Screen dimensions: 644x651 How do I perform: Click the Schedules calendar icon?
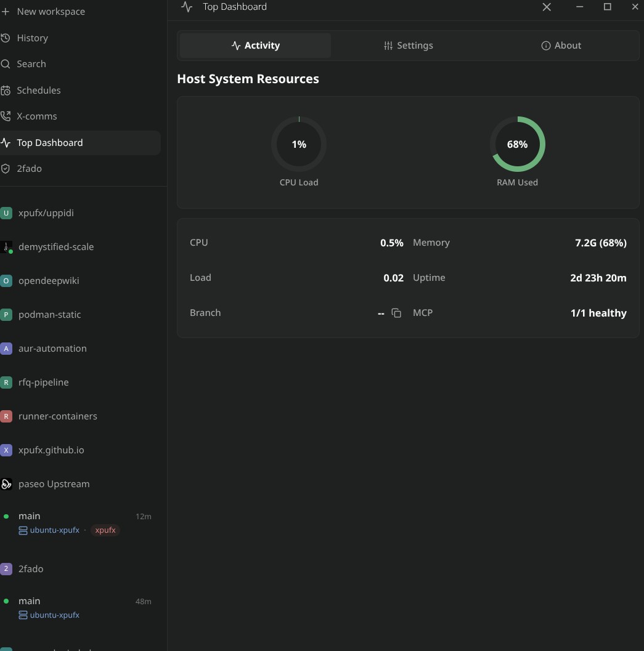pyautogui.click(x=5, y=91)
